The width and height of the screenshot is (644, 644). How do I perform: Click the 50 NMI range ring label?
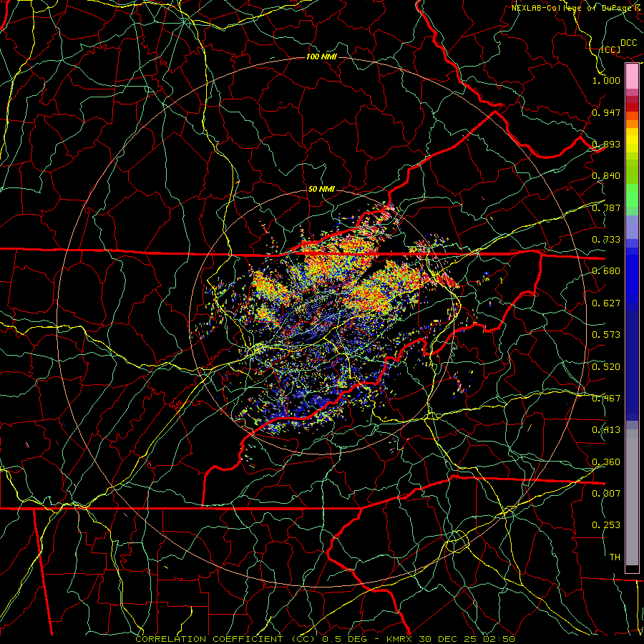tap(321, 190)
